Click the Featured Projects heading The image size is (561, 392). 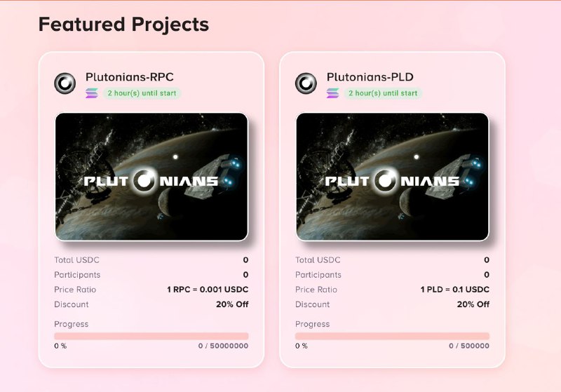pos(123,25)
